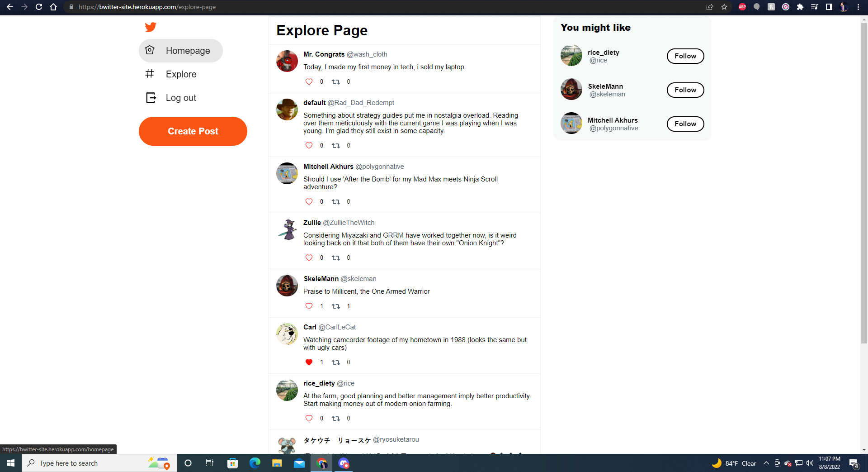
Task: Select Explore in the sidebar menu
Action: (181, 74)
